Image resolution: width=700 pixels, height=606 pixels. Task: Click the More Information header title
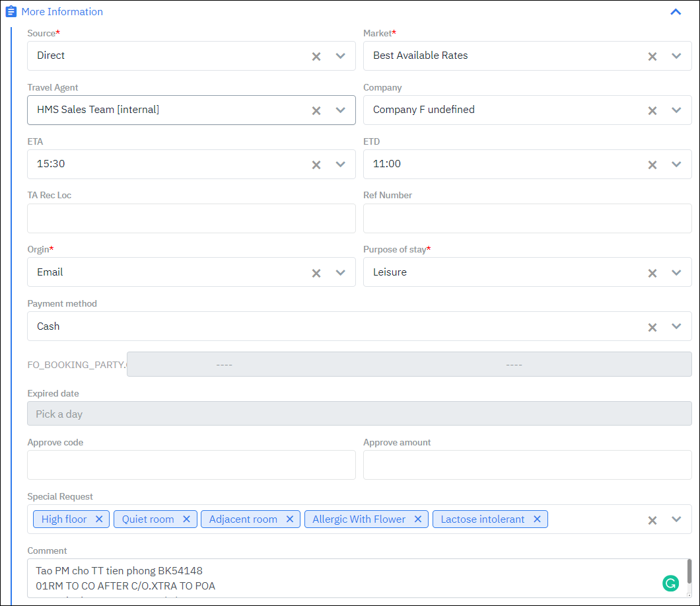click(62, 12)
